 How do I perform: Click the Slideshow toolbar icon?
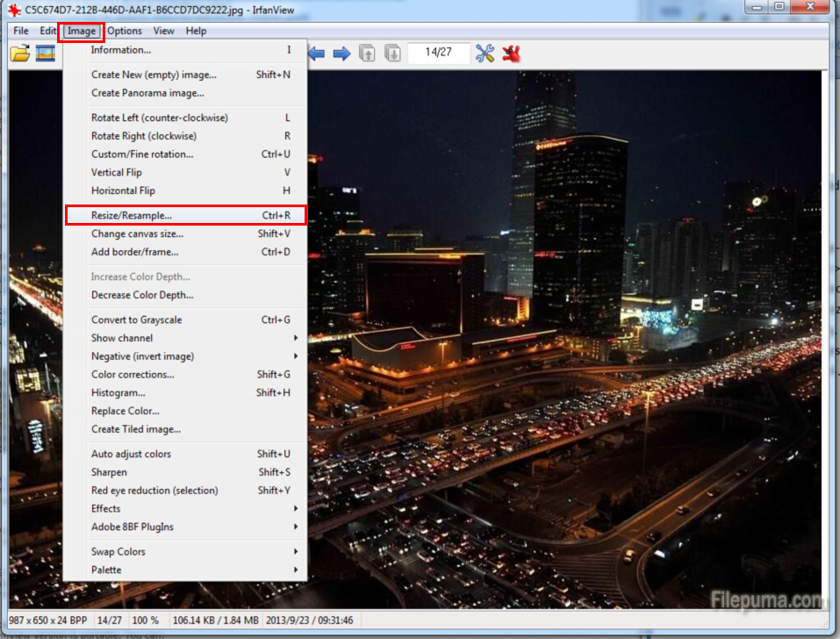click(46, 54)
